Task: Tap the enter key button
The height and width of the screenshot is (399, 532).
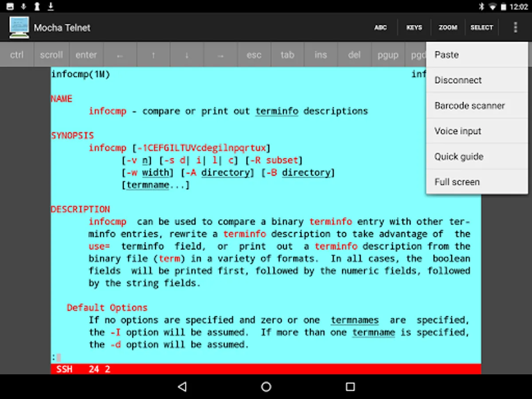Action: (86, 55)
